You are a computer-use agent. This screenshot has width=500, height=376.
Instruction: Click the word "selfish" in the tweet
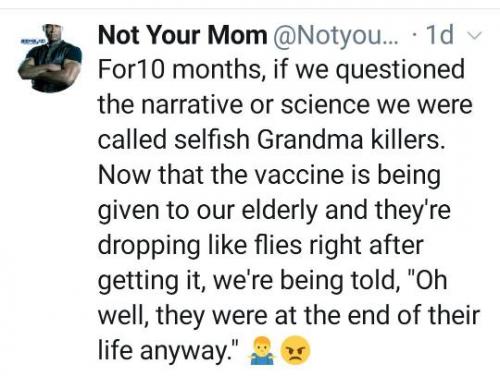point(212,140)
